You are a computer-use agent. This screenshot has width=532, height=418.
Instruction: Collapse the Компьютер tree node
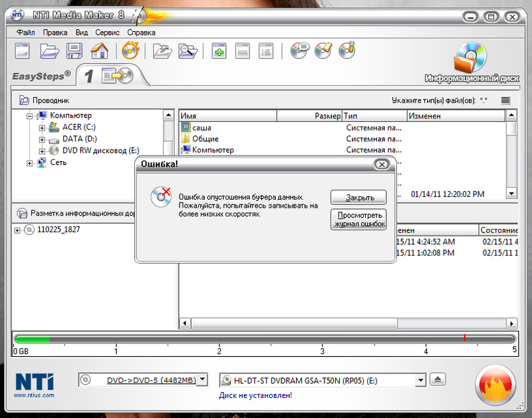29,116
